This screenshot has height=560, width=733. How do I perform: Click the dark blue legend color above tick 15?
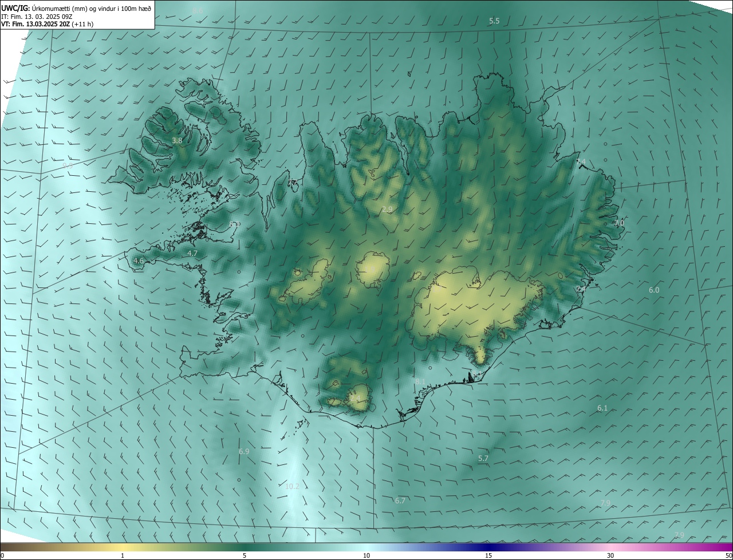pyautogui.click(x=488, y=547)
